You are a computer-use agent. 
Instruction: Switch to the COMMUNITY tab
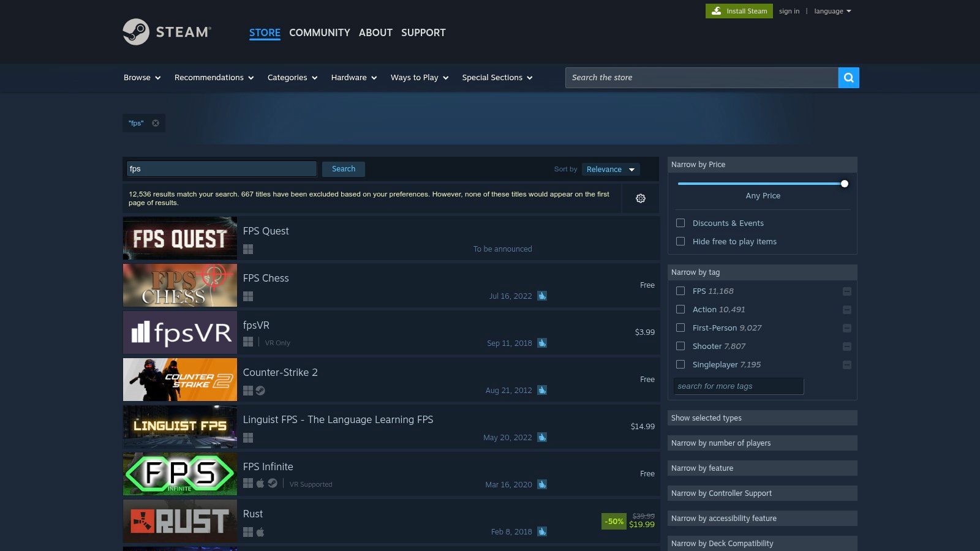(319, 32)
